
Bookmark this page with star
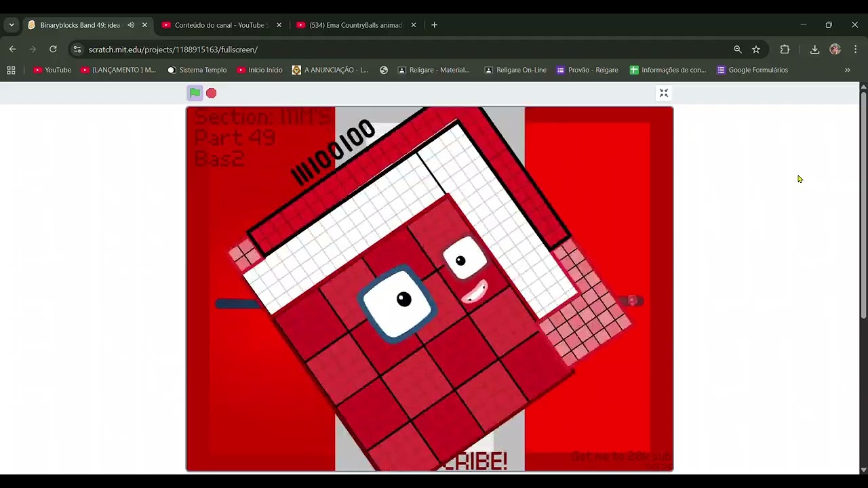click(x=756, y=49)
